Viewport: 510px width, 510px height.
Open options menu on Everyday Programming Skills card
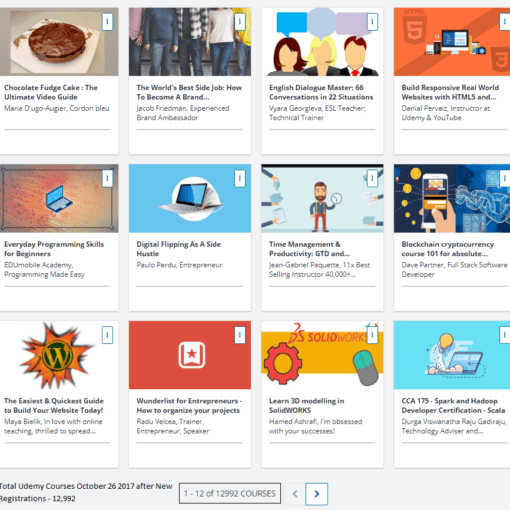pyautogui.click(x=107, y=178)
